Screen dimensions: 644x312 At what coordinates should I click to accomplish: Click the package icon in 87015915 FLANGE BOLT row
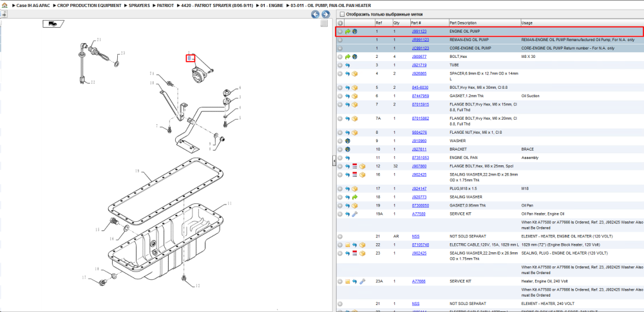point(354,105)
